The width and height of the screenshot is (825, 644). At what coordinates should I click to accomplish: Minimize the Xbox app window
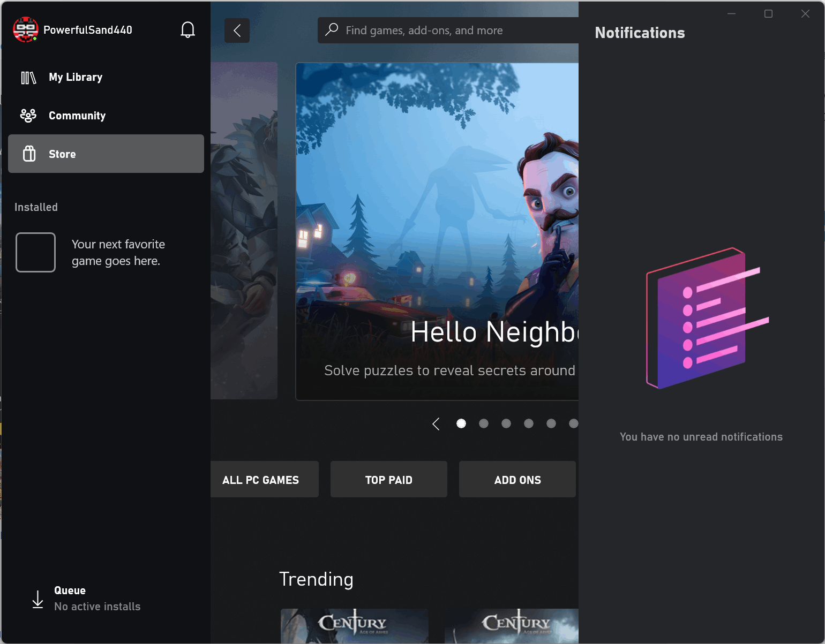click(731, 13)
